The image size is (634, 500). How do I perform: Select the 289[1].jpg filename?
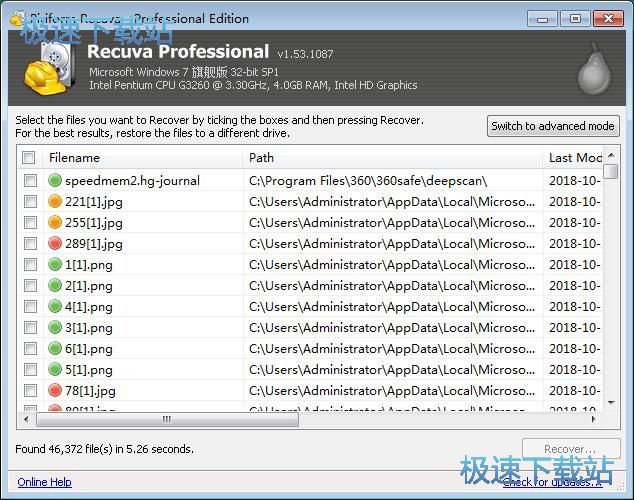(x=94, y=244)
